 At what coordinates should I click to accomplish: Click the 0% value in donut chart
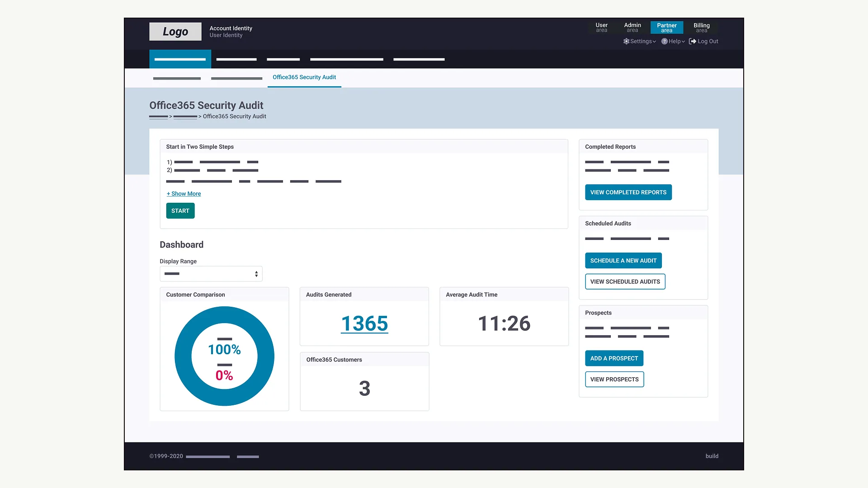click(x=224, y=375)
